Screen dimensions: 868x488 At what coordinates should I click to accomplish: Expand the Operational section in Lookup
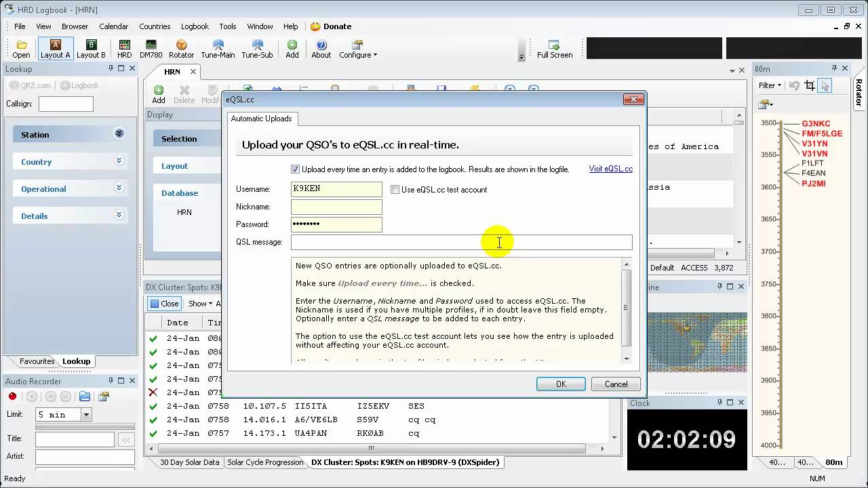119,188
